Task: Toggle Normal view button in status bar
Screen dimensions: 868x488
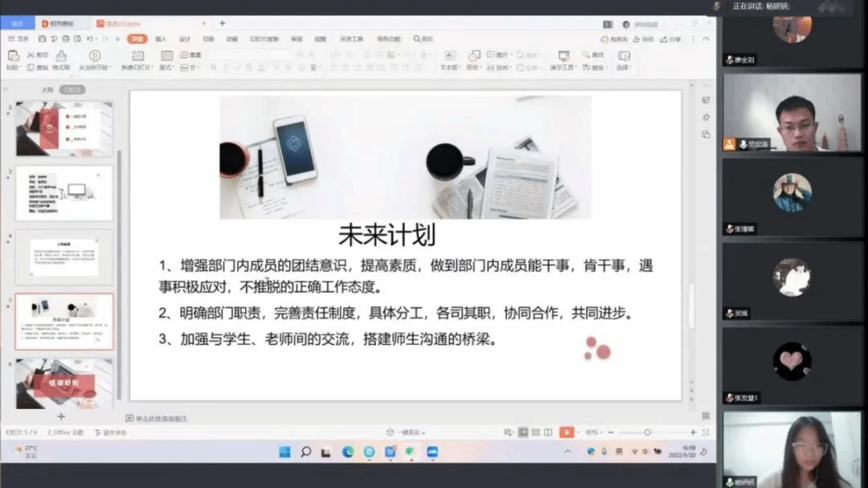Action: point(523,433)
